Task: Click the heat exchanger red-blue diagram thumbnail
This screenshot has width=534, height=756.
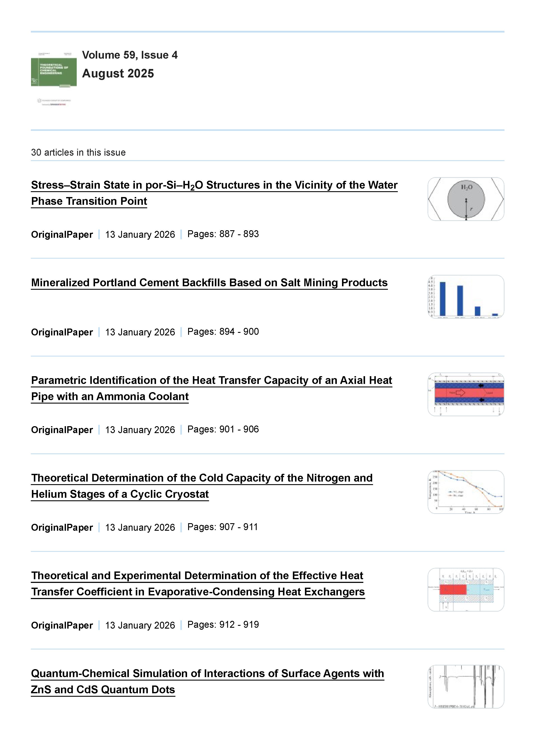Action: click(x=465, y=590)
